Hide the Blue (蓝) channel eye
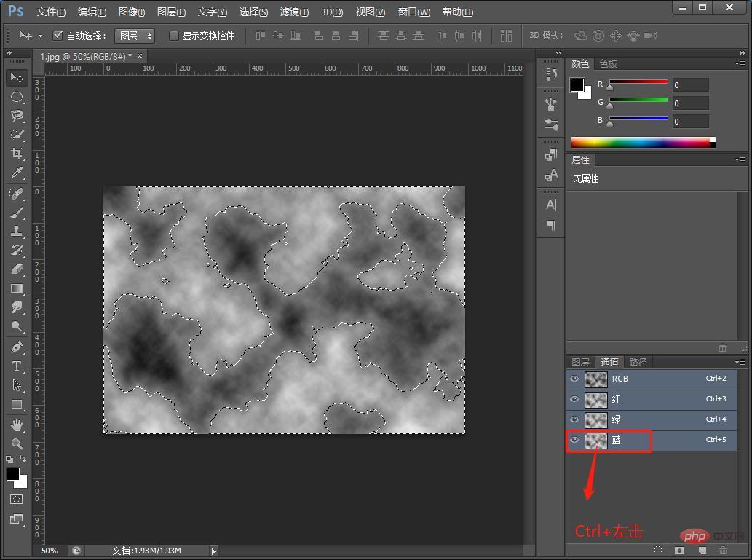Screen dimensions: 752x560 click(574, 440)
